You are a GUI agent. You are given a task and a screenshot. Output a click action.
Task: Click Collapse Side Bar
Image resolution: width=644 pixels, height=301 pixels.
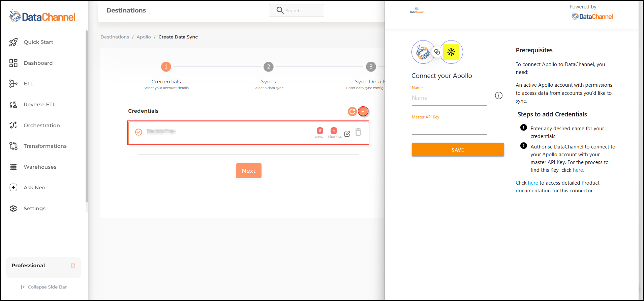coord(44,287)
